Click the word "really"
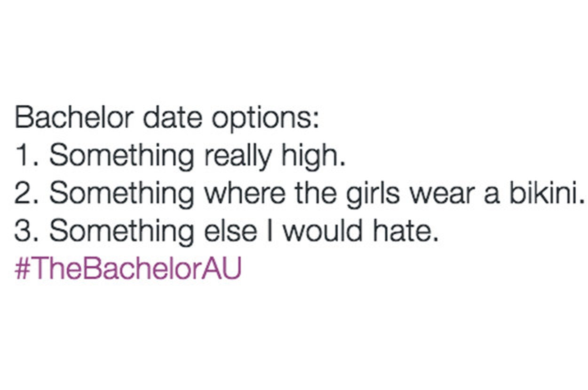This screenshot has height=390, width=588. click(x=237, y=156)
